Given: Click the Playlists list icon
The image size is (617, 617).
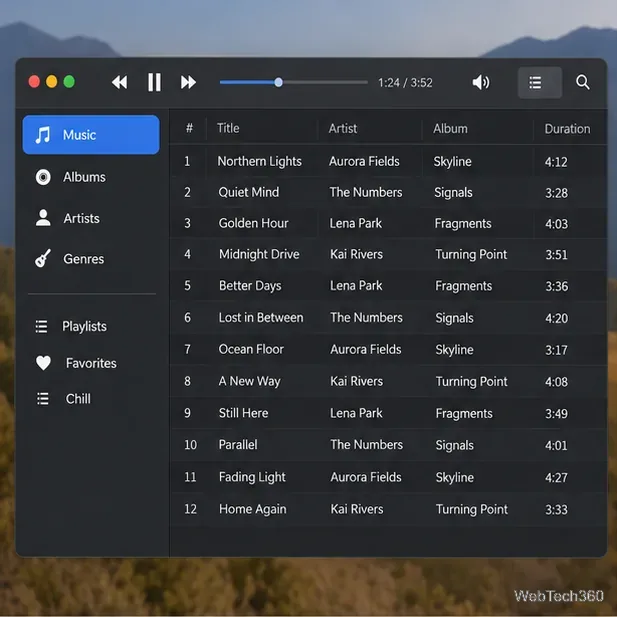Looking at the screenshot, I should pyautogui.click(x=41, y=326).
